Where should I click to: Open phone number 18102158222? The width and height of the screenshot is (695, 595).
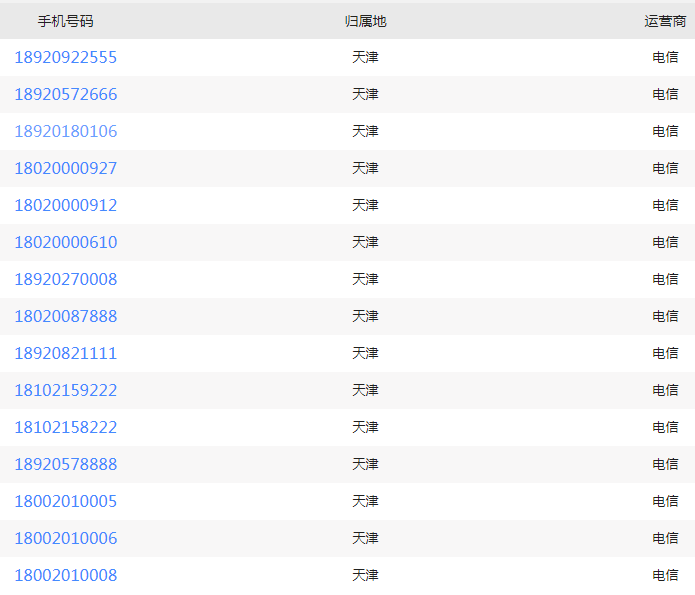click(x=66, y=427)
